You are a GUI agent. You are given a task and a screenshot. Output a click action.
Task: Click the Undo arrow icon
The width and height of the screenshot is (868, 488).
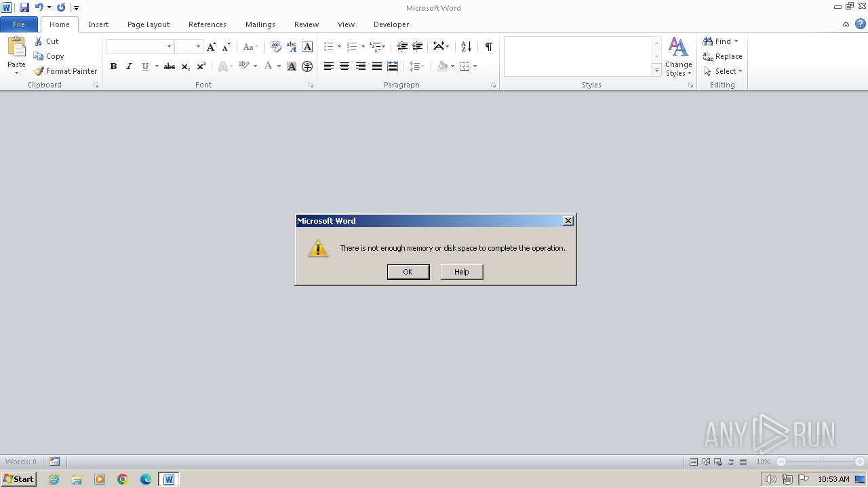pyautogui.click(x=39, y=7)
